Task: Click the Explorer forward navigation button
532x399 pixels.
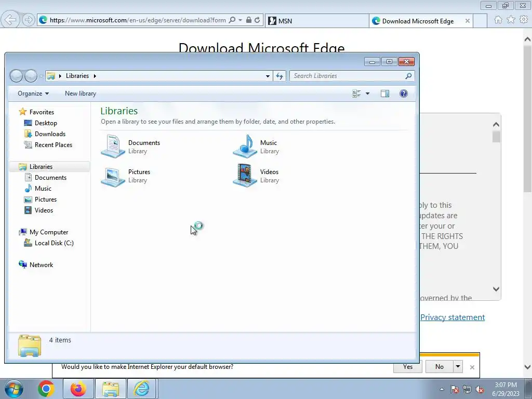Action: (31, 76)
